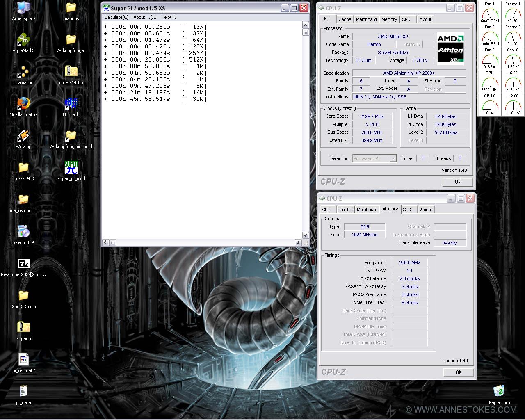
Task: Switch to About tab in lower CPU-Z window
Action: (x=426, y=210)
